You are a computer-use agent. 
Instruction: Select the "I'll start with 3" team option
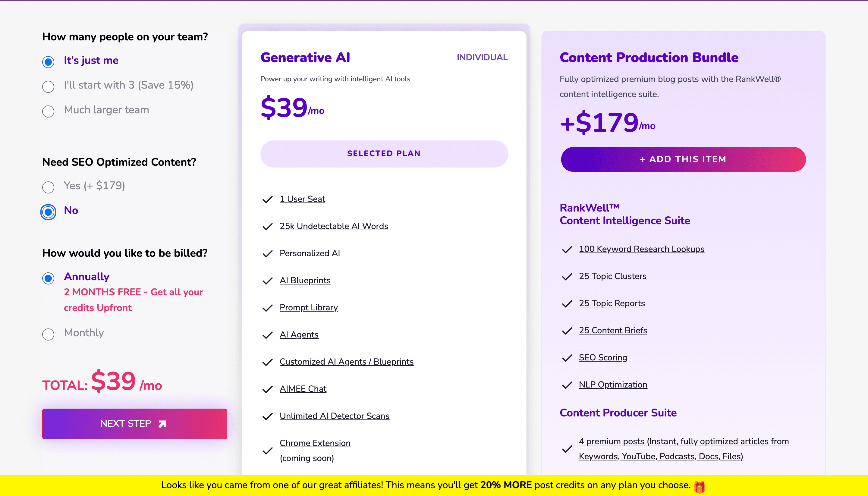pos(49,86)
